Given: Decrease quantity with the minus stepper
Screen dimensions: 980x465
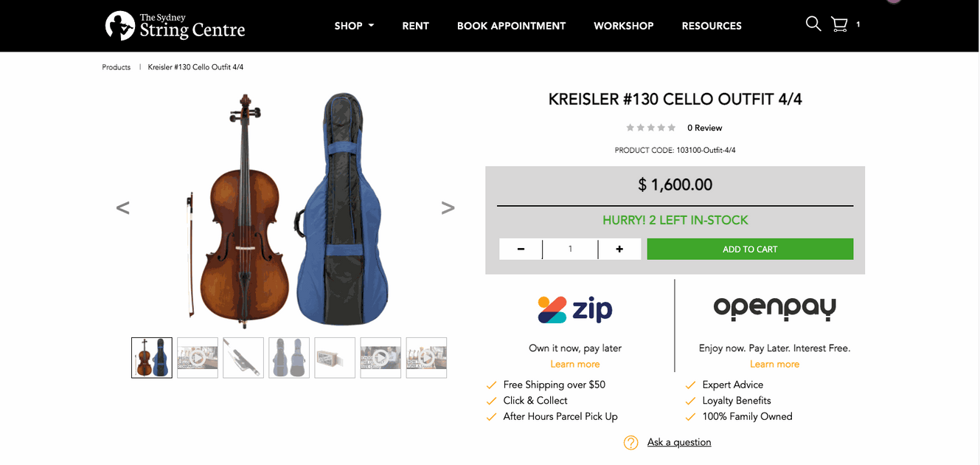Looking at the screenshot, I should (521, 249).
